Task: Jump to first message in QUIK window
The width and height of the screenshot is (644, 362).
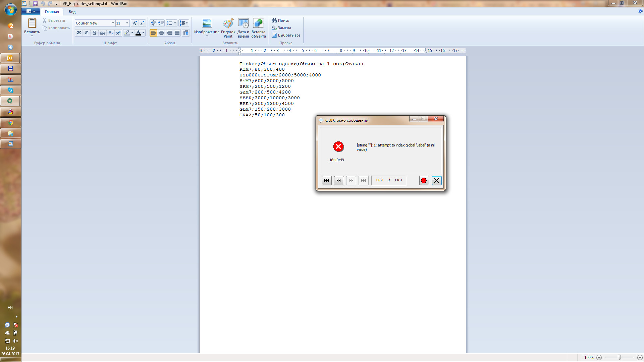Action: pyautogui.click(x=326, y=181)
